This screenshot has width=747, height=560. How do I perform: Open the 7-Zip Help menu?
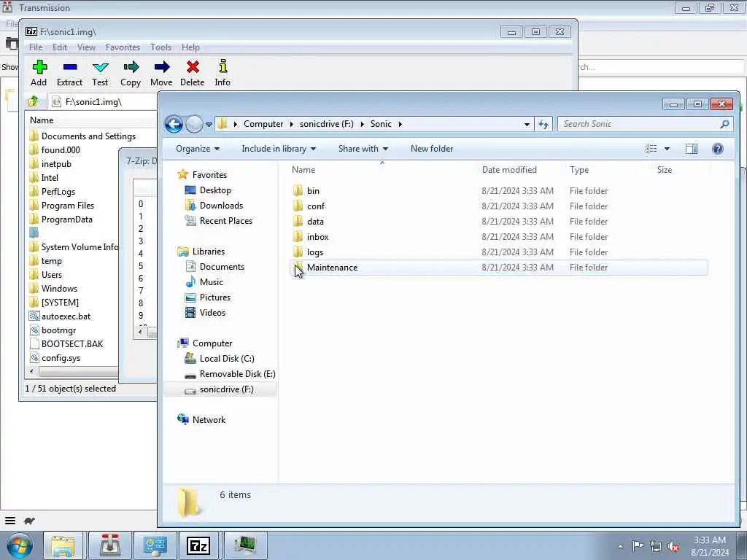pos(190,47)
